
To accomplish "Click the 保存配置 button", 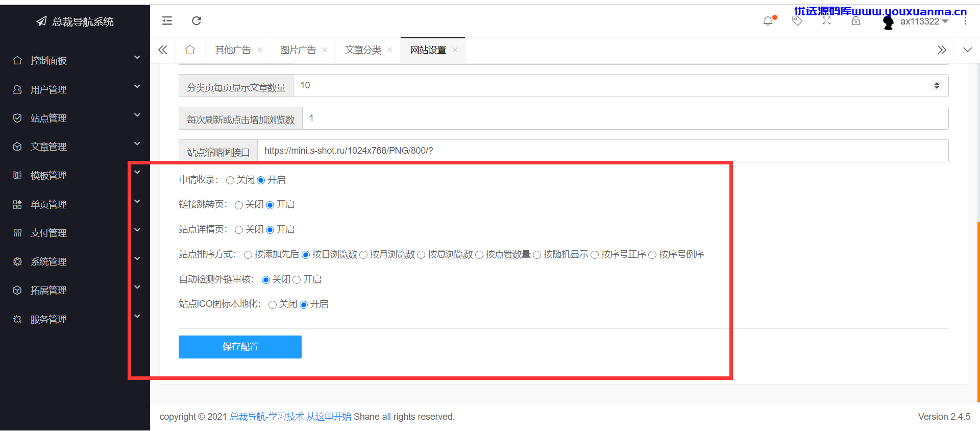I will (240, 347).
